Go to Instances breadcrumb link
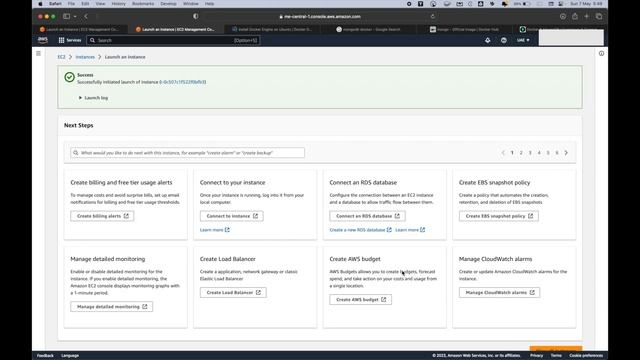 pyautogui.click(x=85, y=57)
